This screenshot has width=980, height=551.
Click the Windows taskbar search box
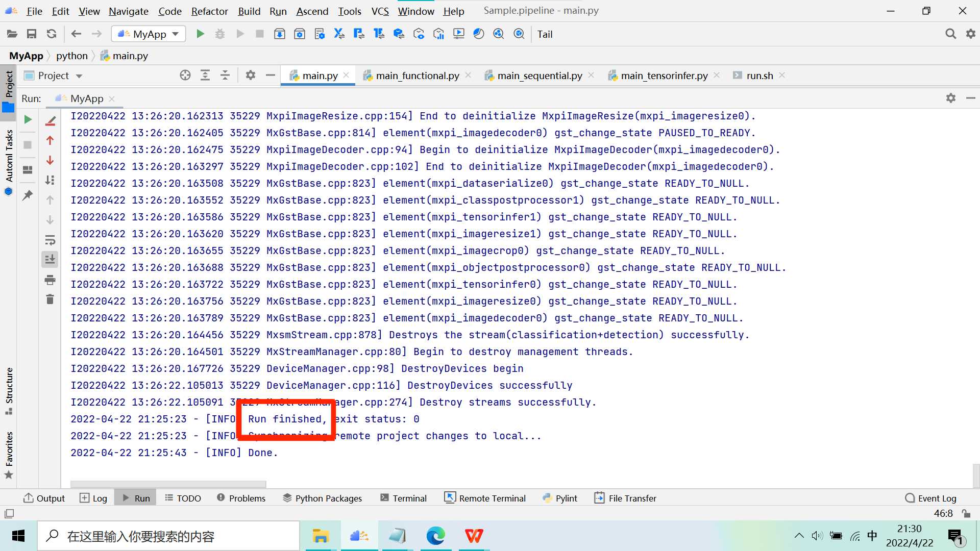coord(168,536)
